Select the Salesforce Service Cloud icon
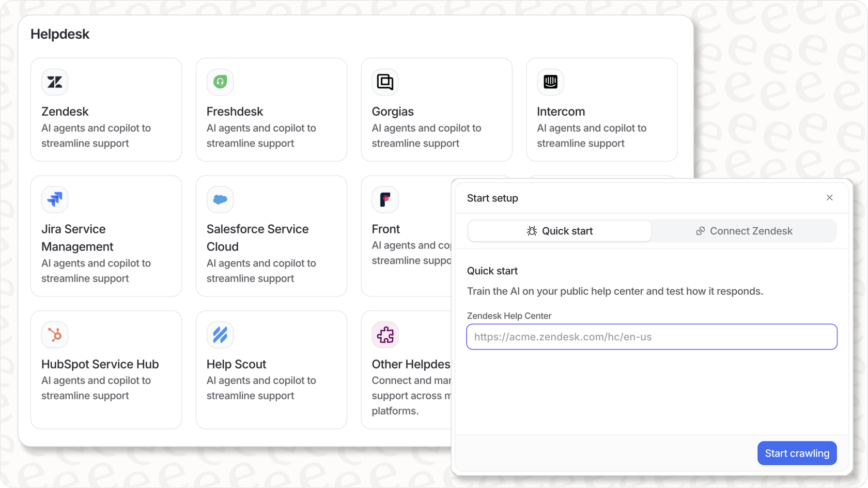868x488 pixels. click(220, 199)
